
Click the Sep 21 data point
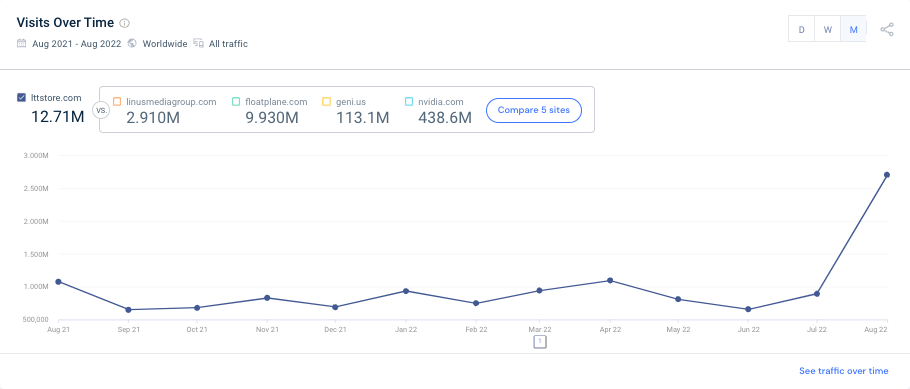point(128,310)
